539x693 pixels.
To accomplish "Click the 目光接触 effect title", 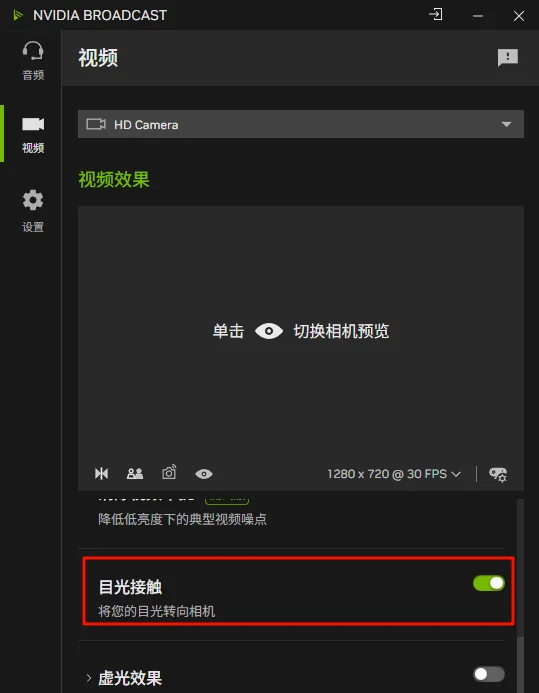I will (x=130, y=587).
